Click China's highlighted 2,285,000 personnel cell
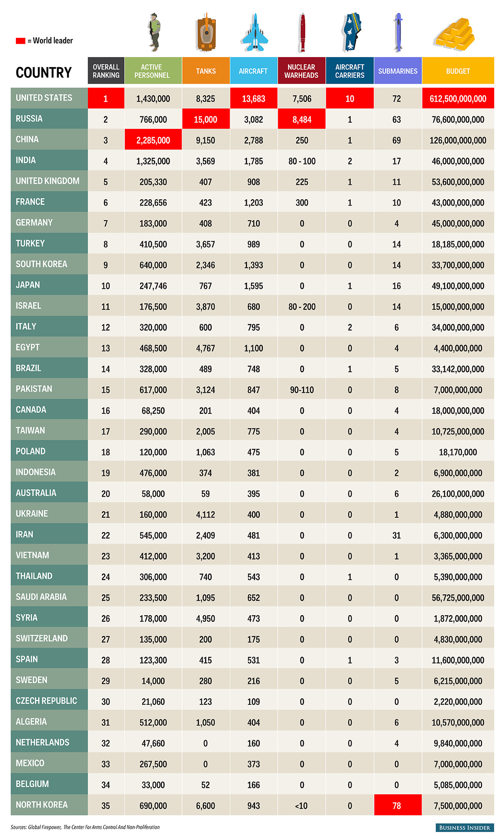 pyautogui.click(x=153, y=140)
